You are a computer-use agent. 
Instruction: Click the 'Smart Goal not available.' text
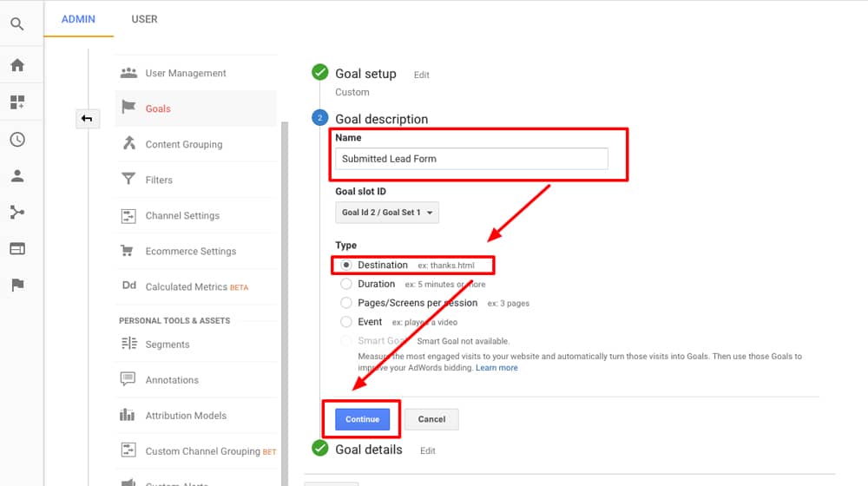coord(464,341)
